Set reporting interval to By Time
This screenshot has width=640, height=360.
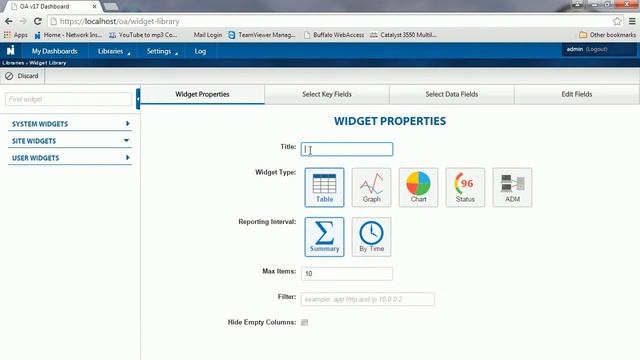(371, 237)
